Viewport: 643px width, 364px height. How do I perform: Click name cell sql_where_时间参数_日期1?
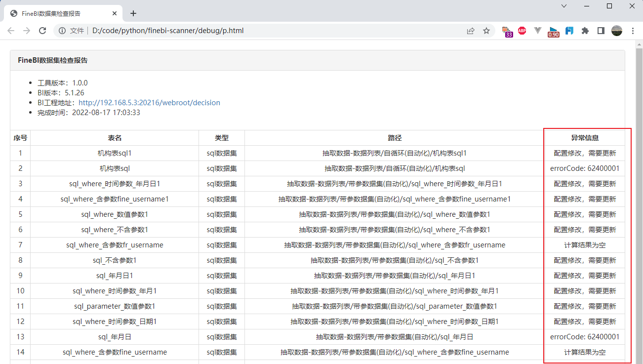click(x=115, y=322)
